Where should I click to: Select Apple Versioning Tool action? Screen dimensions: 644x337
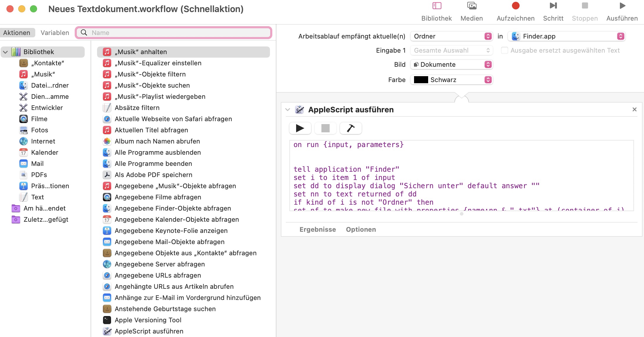coord(148,320)
